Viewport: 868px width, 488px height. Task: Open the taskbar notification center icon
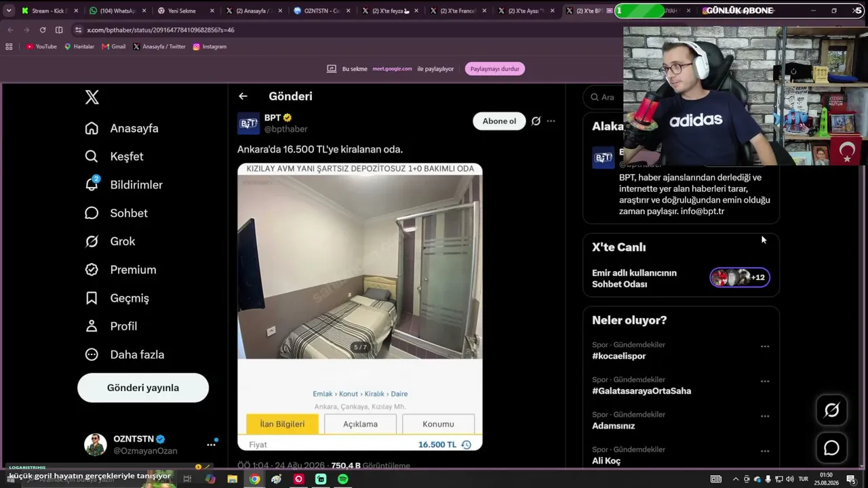point(851,479)
